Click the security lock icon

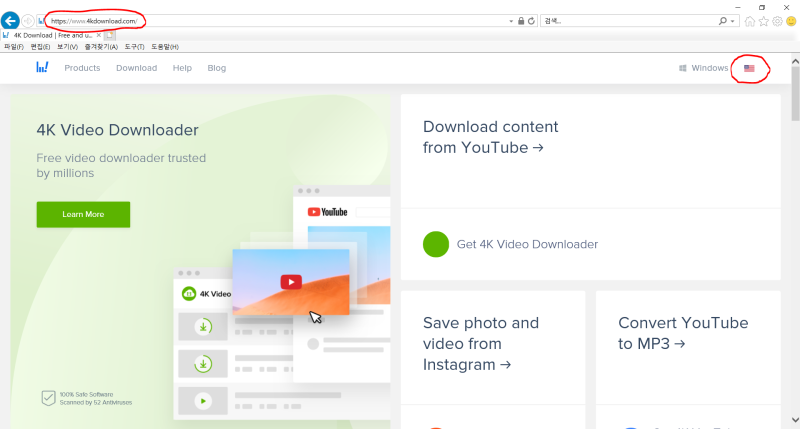click(521, 21)
